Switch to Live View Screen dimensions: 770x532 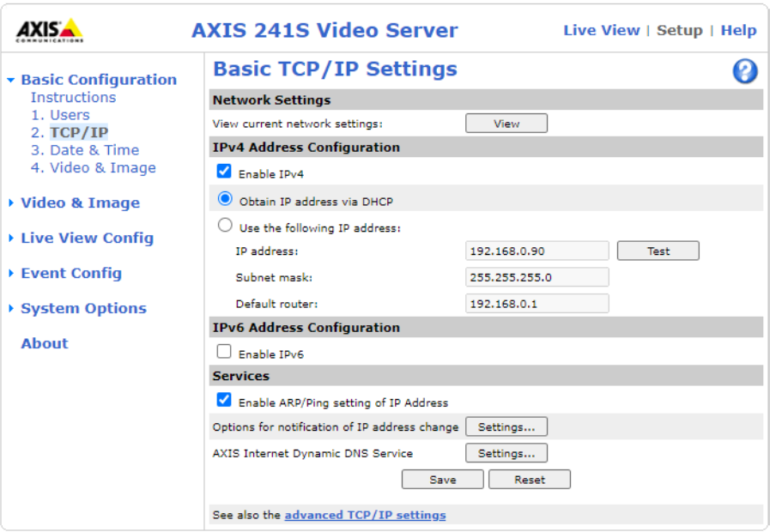tap(602, 29)
